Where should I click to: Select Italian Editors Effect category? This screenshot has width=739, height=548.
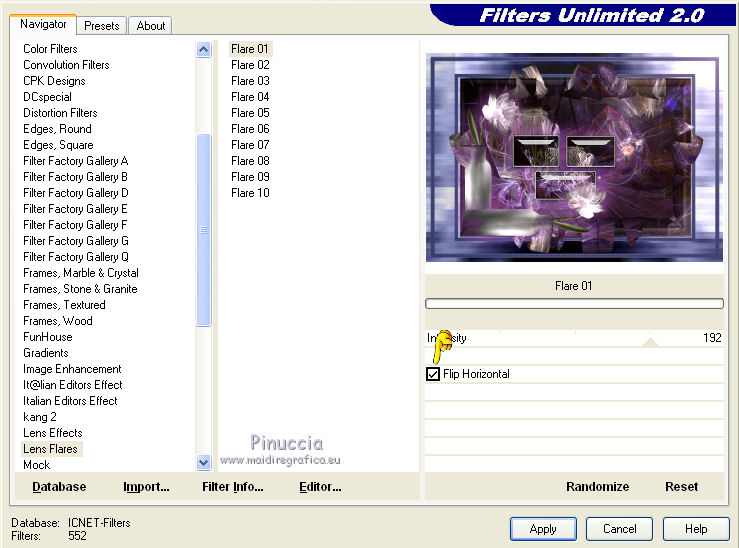70,401
